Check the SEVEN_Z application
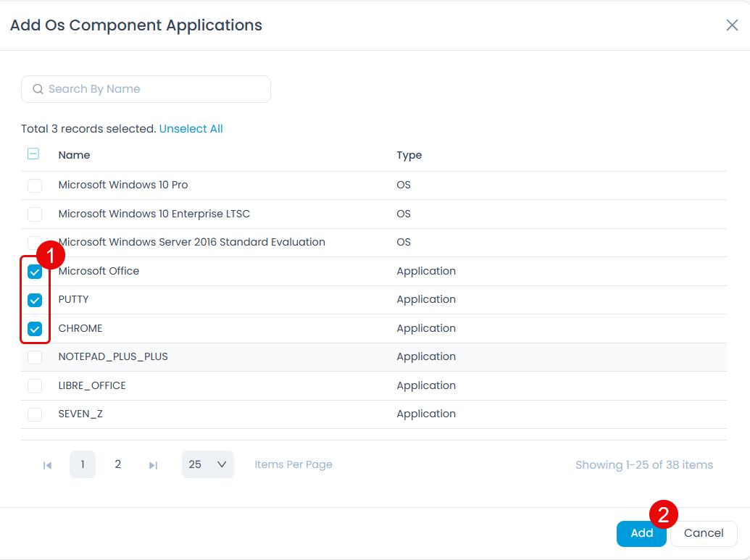The height and width of the screenshot is (560, 750). 35,414
